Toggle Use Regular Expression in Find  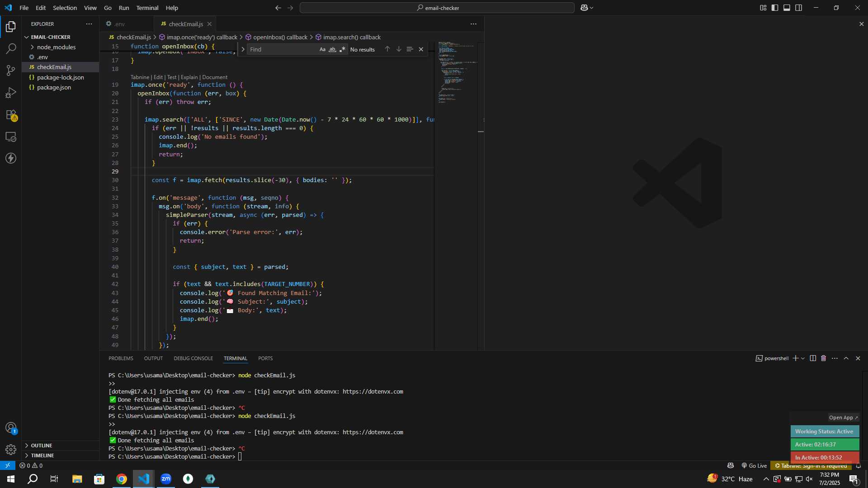(x=342, y=49)
